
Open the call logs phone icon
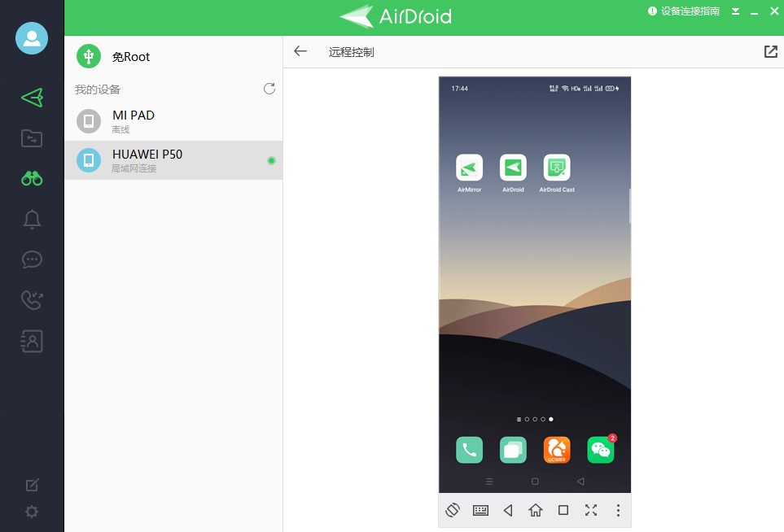coord(32,299)
